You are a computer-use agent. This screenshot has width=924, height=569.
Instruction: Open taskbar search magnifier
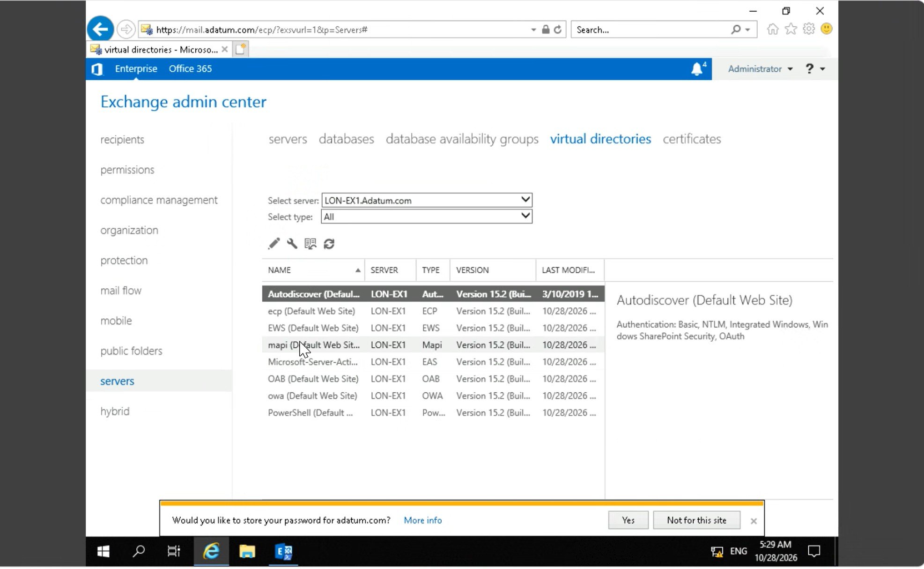click(139, 552)
